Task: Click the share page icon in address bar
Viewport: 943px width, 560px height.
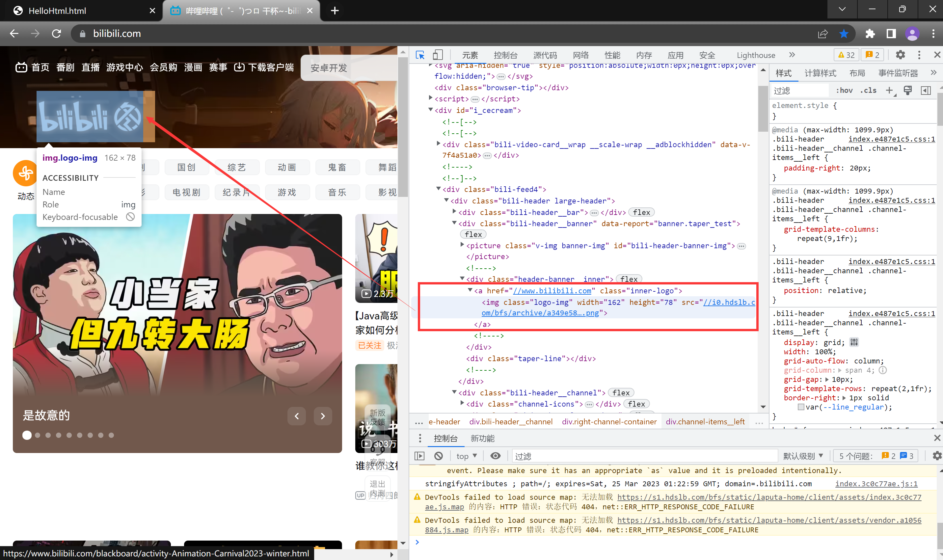Action: [x=823, y=34]
